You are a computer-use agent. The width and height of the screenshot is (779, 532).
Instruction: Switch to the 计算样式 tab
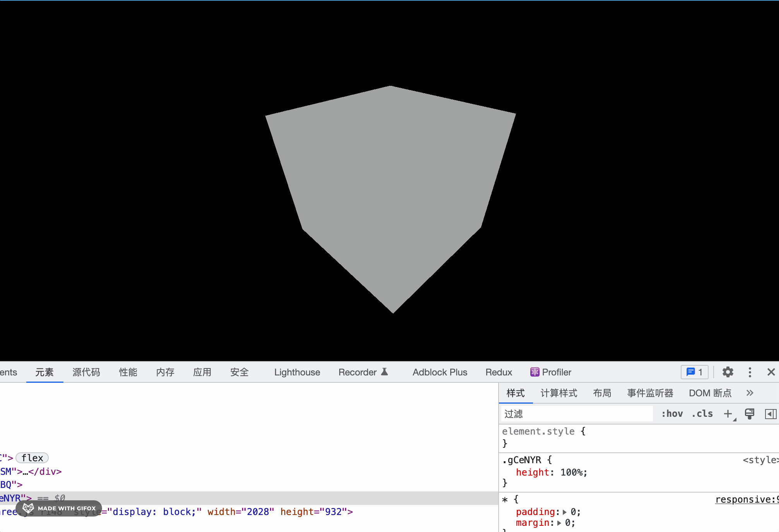click(x=559, y=393)
